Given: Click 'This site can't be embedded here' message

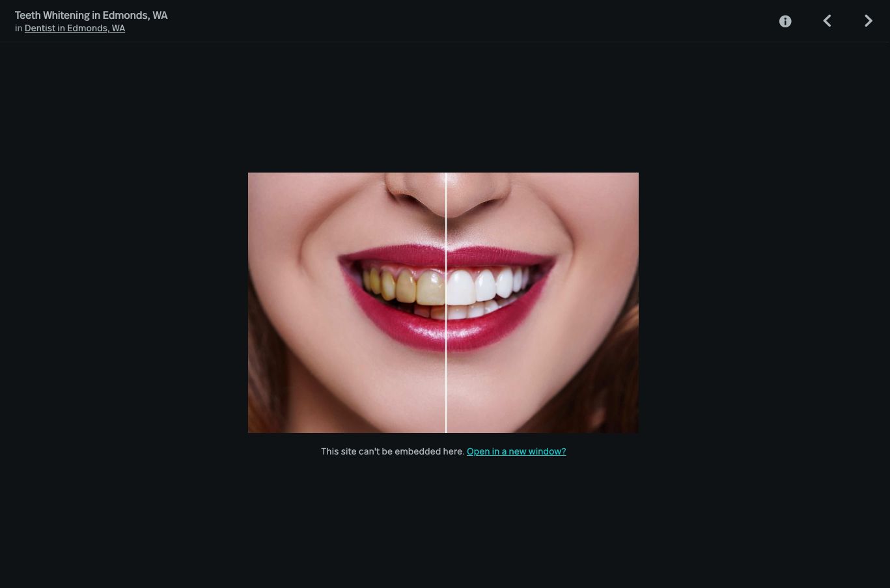Looking at the screenshot, I should tap(393, 451).
